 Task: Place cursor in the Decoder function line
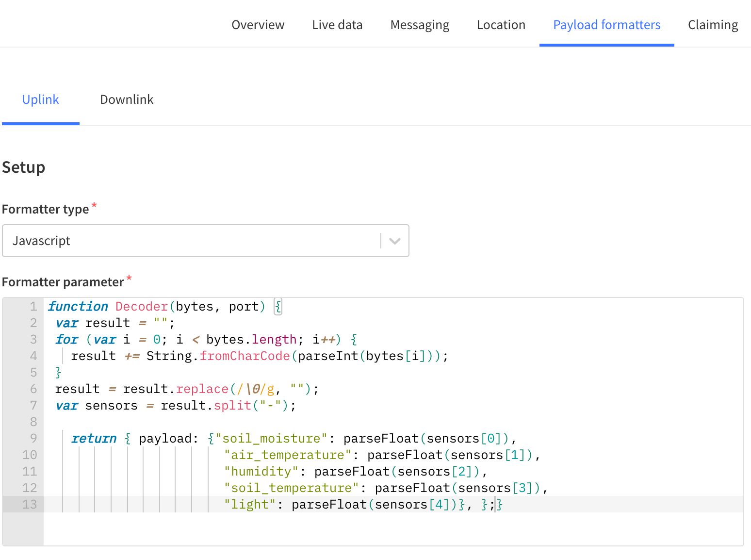(x=160, y=306)
